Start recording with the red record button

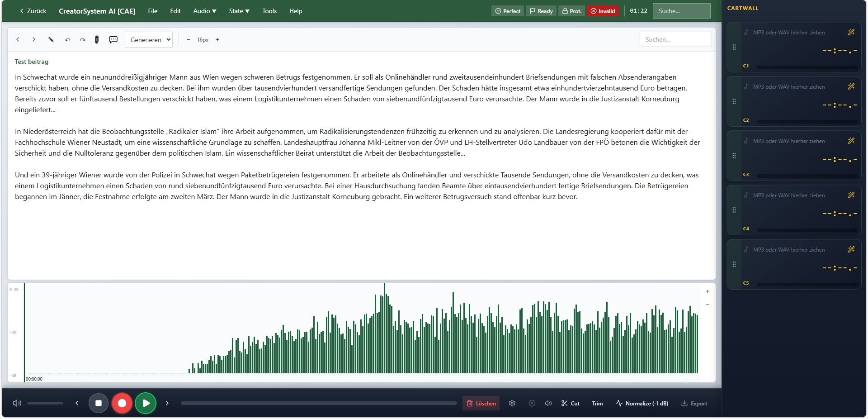click(x=122, y=403)
